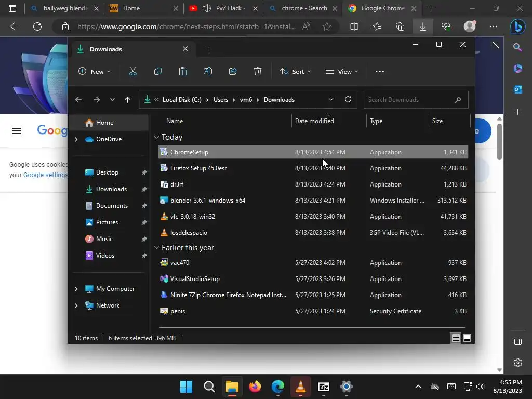Expand OneDrive in navigation pane
This screenshot has width=532, height=399.
tap(76, 139)
